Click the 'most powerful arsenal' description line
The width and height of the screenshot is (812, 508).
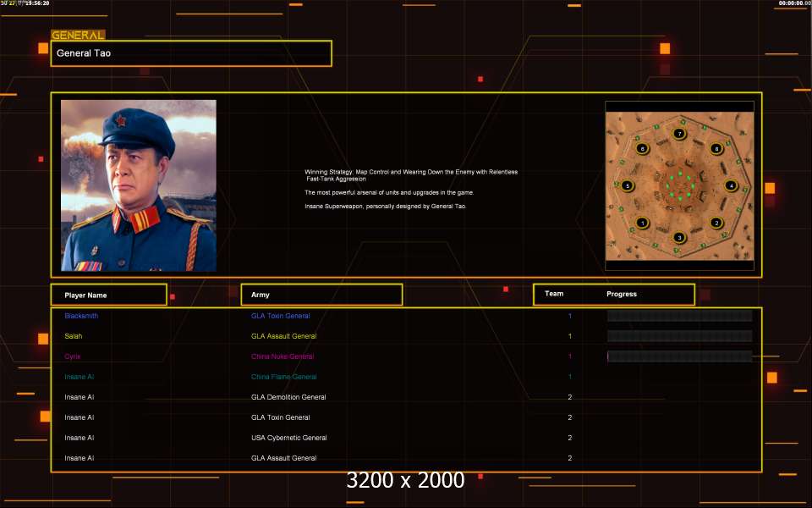click(389, 192)
